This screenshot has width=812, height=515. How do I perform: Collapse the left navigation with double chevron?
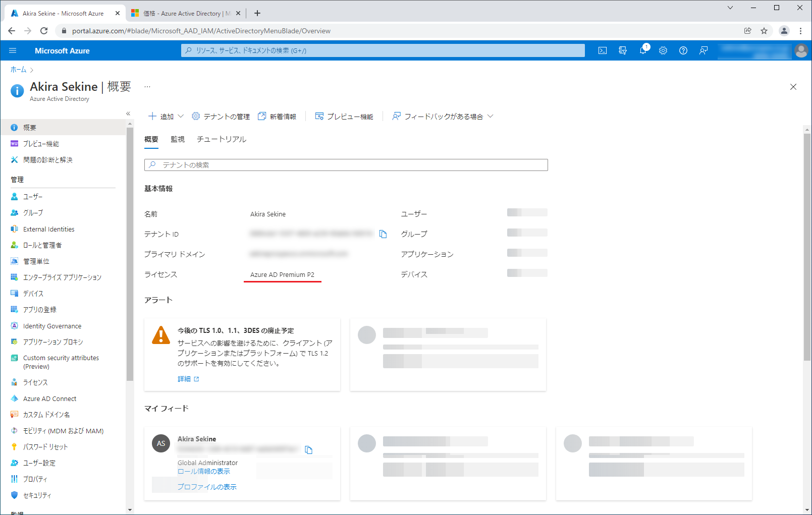click(128, 113)
